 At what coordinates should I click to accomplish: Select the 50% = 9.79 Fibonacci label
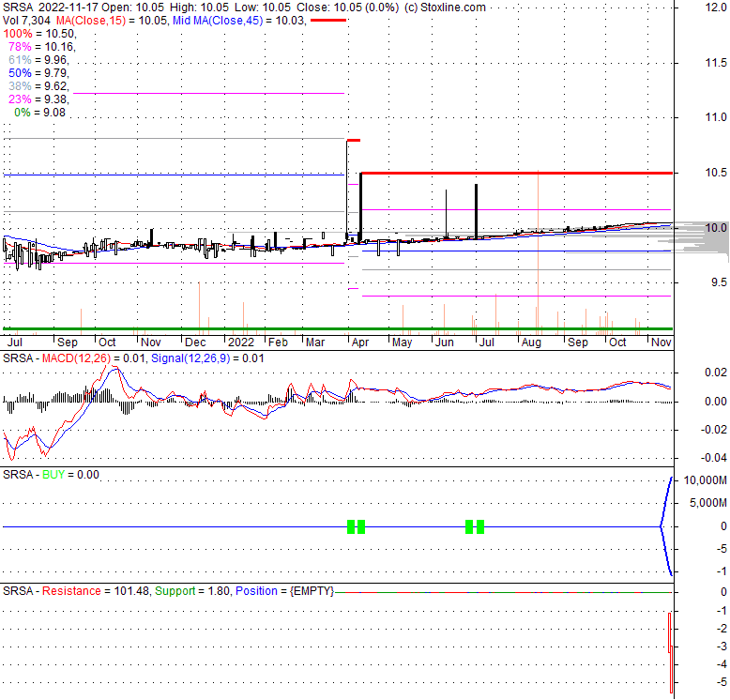pyautogui.click(x=38, y=73)
